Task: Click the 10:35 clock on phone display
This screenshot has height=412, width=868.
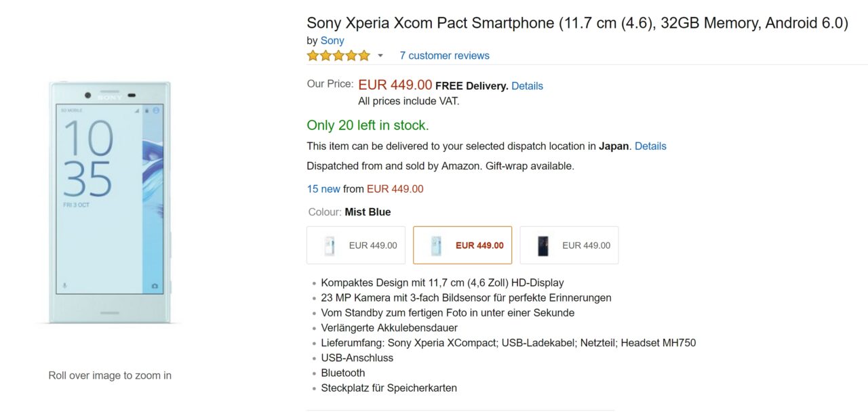Action: click(x=88, y=161)
